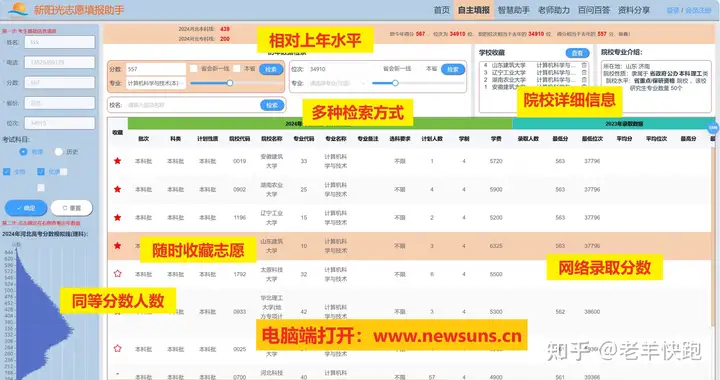The image size is (720, 380).
Task: Click the 校名 school name input field
Action: 192,105
